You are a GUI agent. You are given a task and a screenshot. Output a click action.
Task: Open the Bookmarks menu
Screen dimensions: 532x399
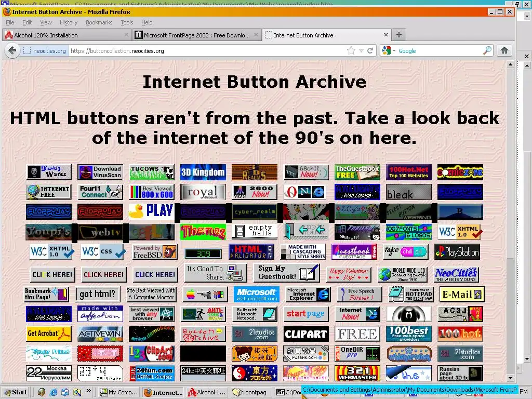click(99, 22)
